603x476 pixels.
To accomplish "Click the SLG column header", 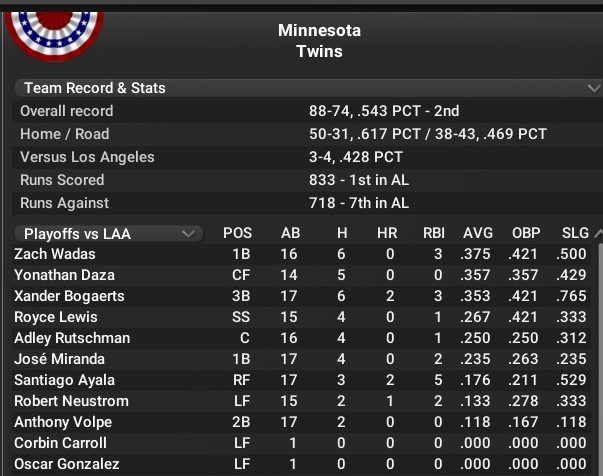I will pos(570,234).
